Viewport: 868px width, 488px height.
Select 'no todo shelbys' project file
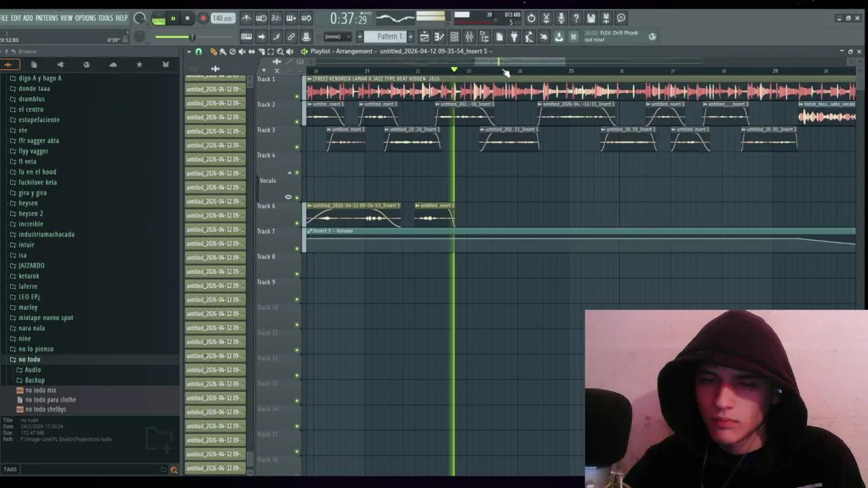(x=45, y=409)
